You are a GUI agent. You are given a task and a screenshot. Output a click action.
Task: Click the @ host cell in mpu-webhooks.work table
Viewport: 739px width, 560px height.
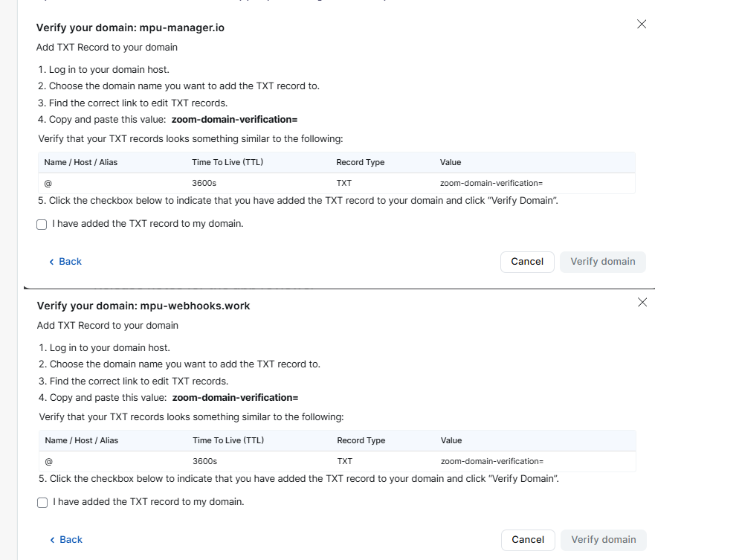click(x=48, y=461)
